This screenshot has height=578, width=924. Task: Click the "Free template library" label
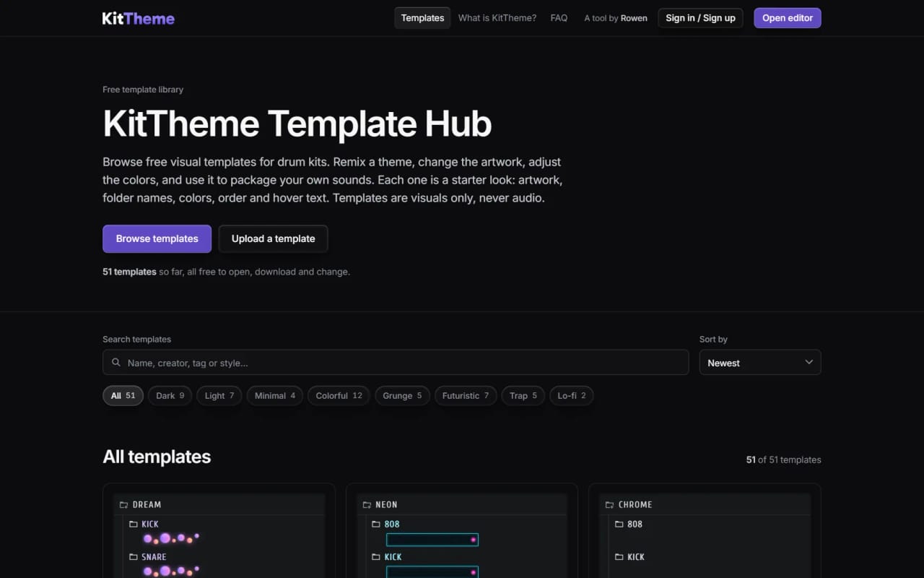pos(143,90)
